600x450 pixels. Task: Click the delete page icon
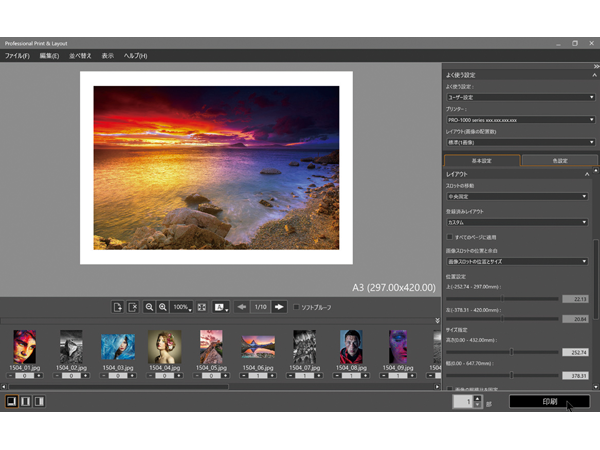click(132, 307)
